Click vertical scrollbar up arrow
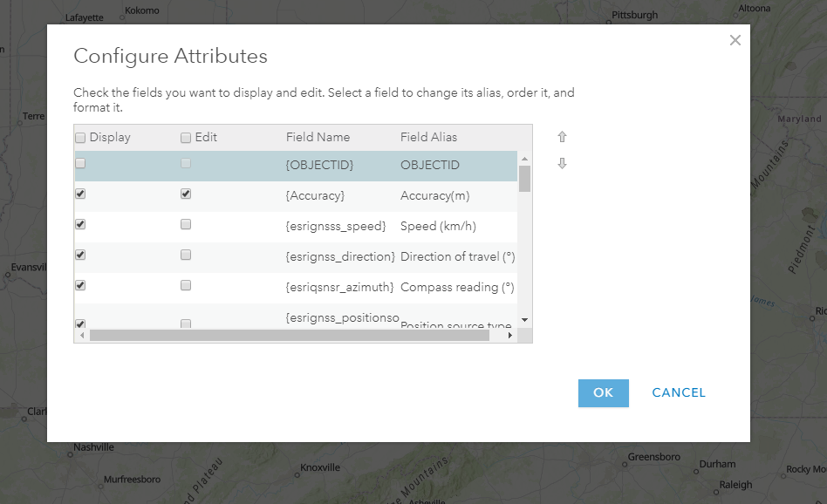Screen dimensions: 827x504 click(x=525, y=159)
